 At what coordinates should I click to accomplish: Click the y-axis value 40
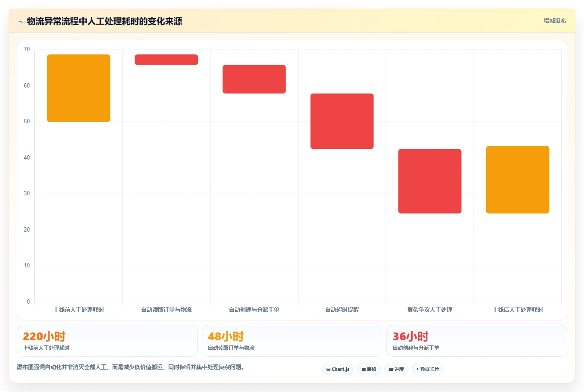(x=27, y=158)
